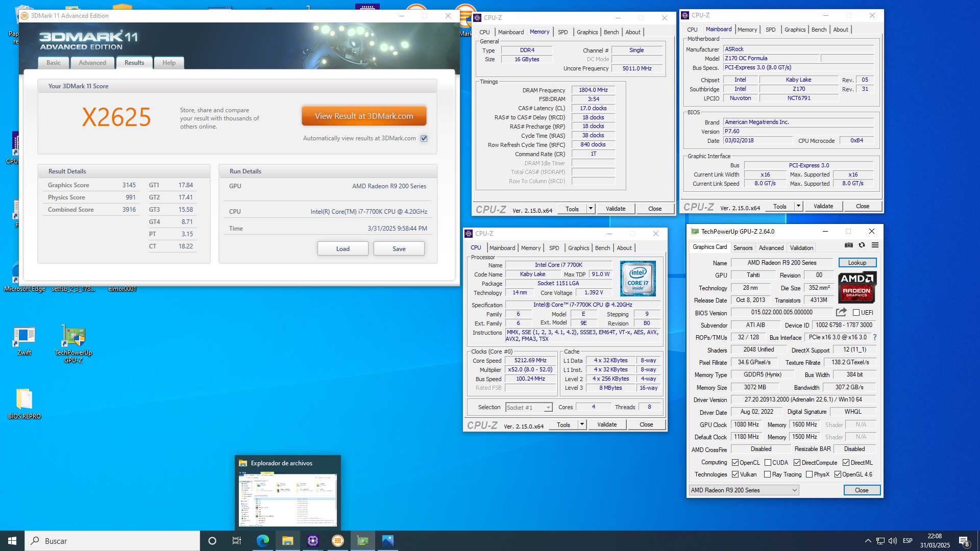Share the BIOS version via export icon
980x551 pixels.
[841, 312]
